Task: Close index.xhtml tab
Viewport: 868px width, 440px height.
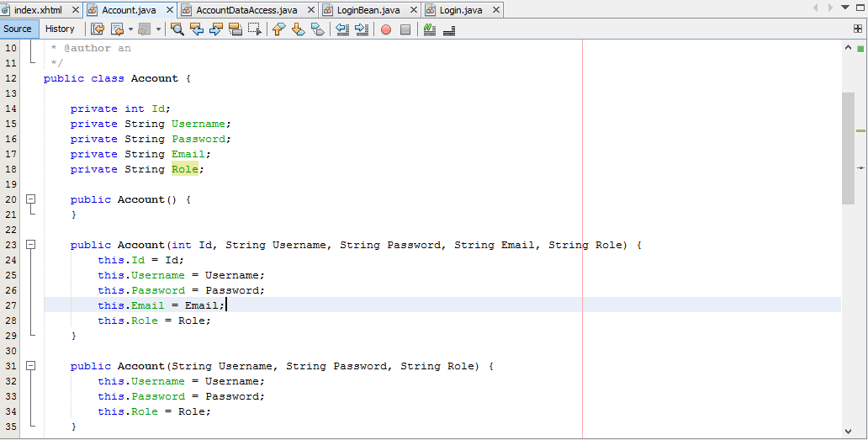Action: click(76, 10)
